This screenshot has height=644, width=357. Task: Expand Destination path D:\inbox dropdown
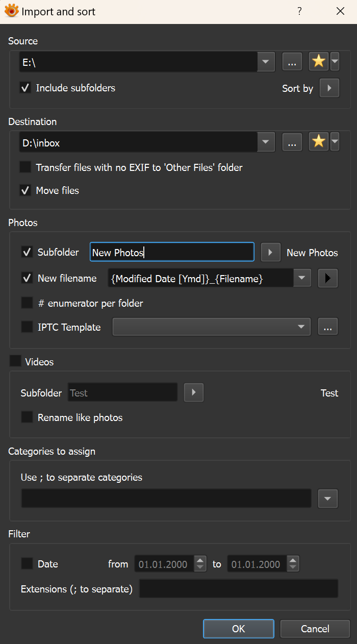pyautogui.click(x=266, y=142)
